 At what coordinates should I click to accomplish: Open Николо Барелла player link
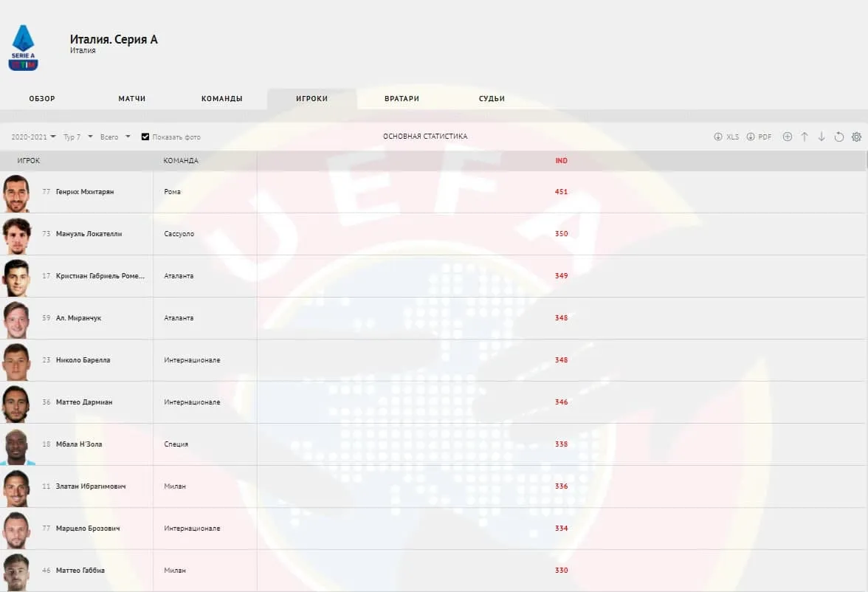[x=83, y=360]
